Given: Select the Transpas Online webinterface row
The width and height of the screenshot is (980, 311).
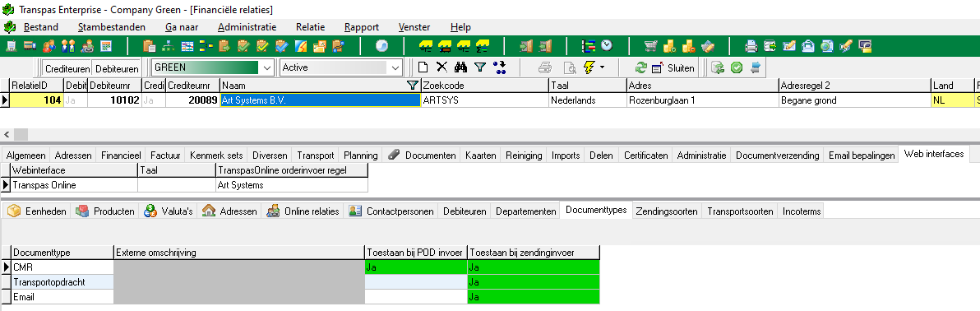Looking at the screenshot, I should pos(74,185).
